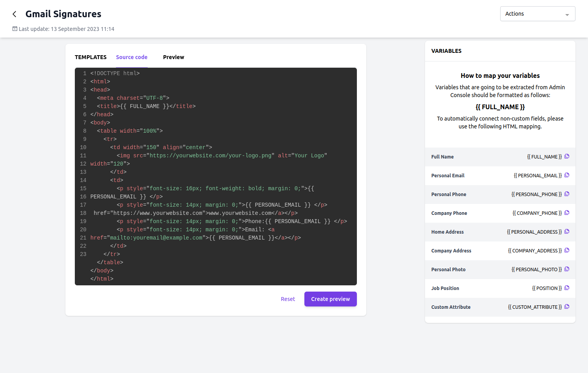Click the table width="100%" code line
The height and width of the screenshot is (373, 588).
[130, 131]
